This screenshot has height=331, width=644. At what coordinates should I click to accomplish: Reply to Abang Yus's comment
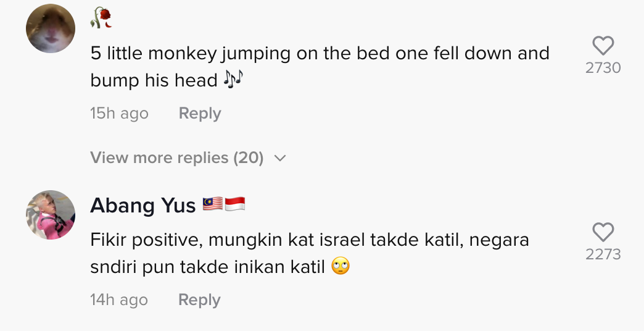coord(199,300)
